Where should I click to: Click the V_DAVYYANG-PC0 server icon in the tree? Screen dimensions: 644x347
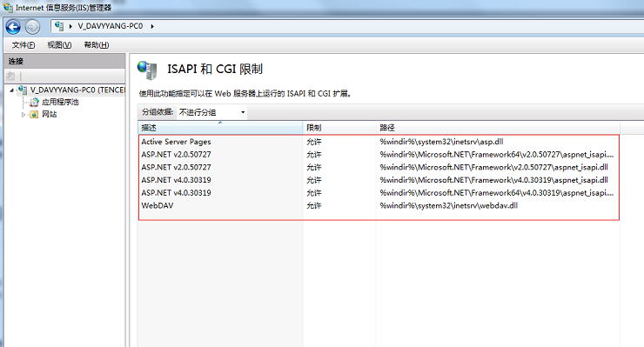coord(23,90)
